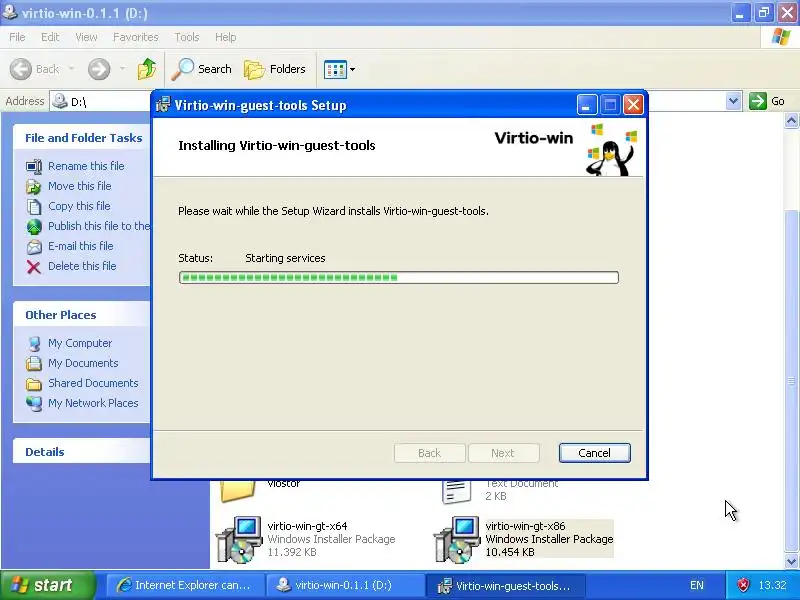Collapse the File and Folder Tasks header

coord(82,138)
